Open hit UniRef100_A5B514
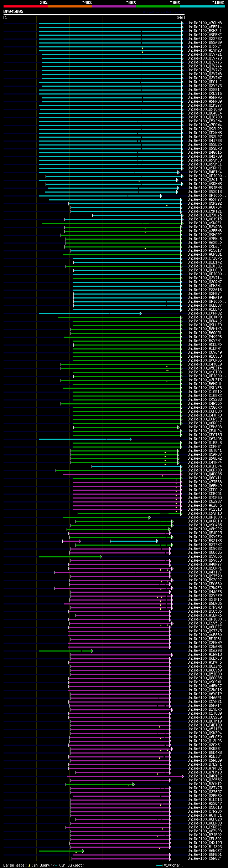 [x=204, y=27]
